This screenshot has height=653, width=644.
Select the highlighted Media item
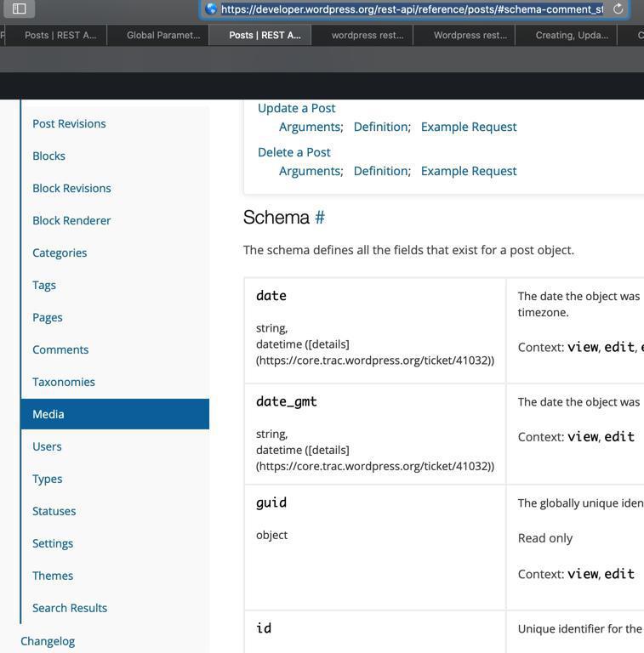pos(115,414)
